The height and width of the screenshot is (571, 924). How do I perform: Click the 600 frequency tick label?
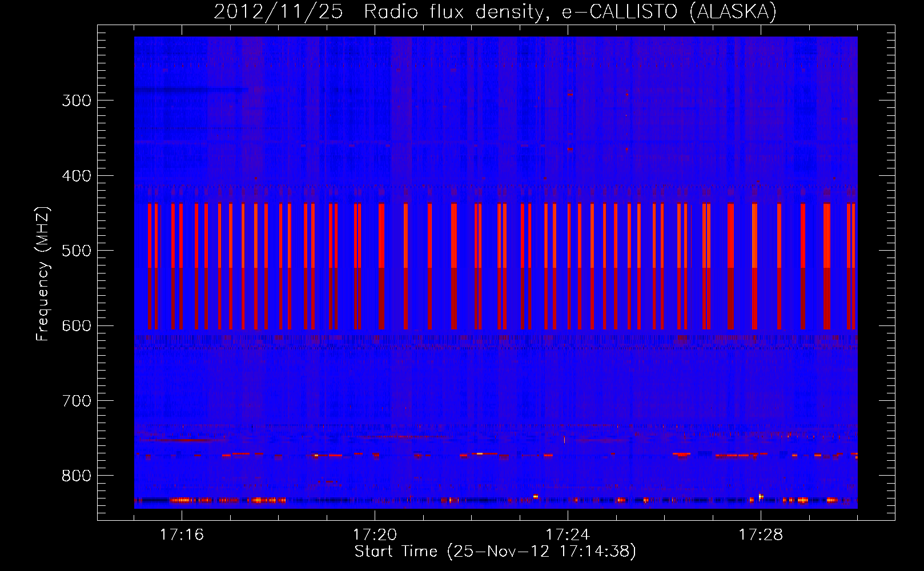point(77,326)
